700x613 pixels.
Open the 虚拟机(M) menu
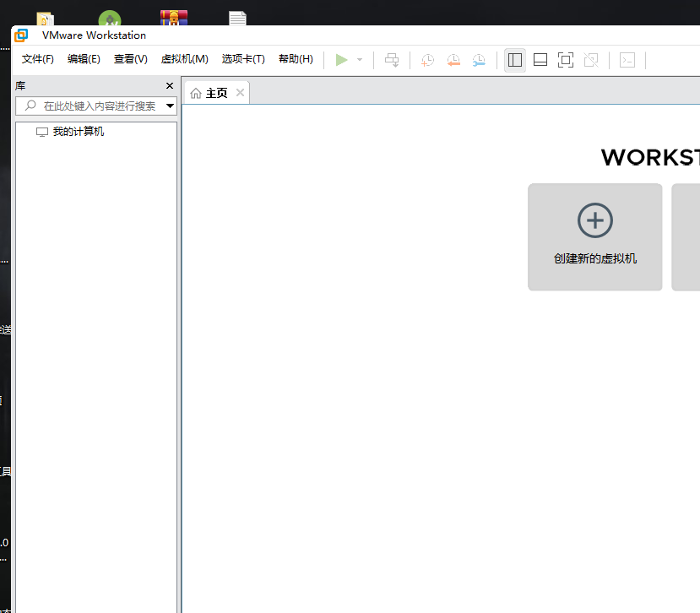pos(184,59)
